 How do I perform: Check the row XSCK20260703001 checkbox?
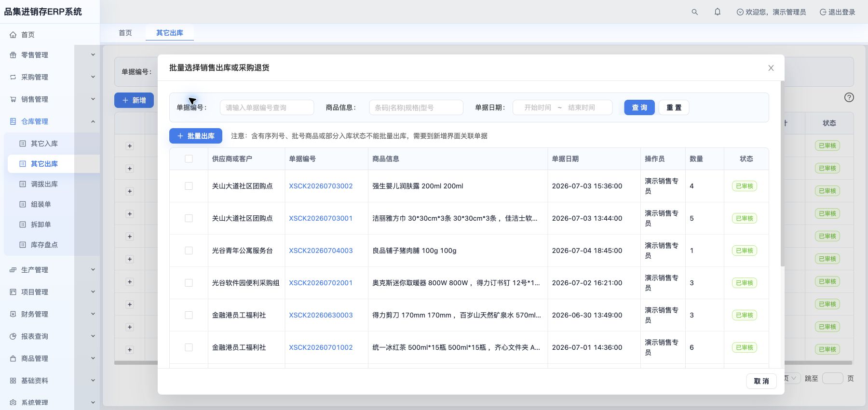(x=189, y=218)
